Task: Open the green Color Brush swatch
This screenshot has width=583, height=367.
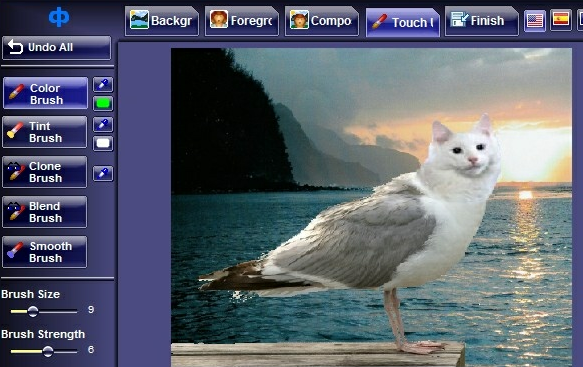Action: click(103, 103)
